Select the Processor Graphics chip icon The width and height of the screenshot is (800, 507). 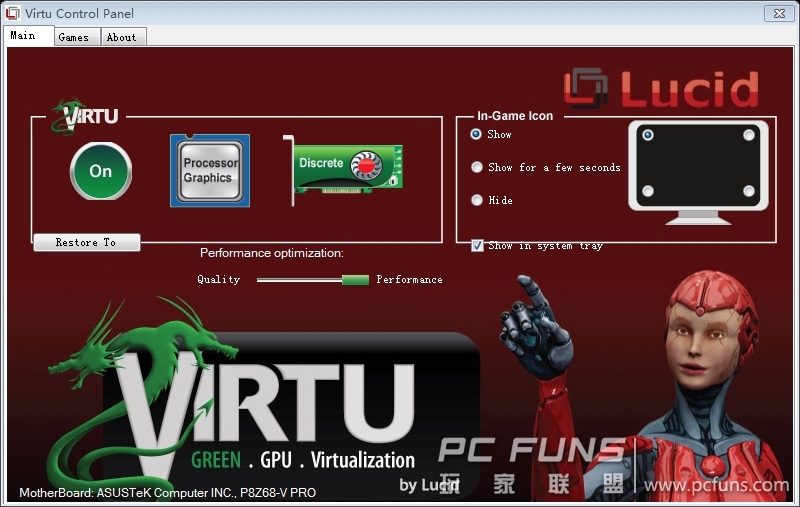click(210, 170)
